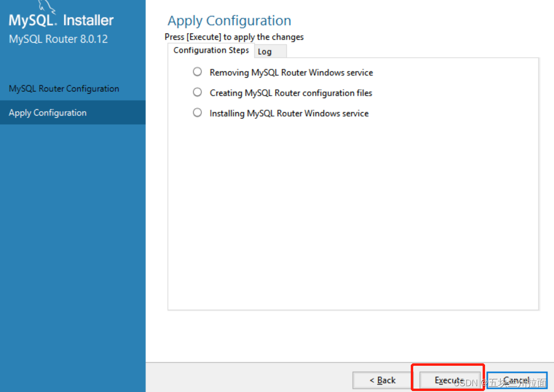Click the Execute button
This screenshot has width=554, height=392.
pos(450,380)
